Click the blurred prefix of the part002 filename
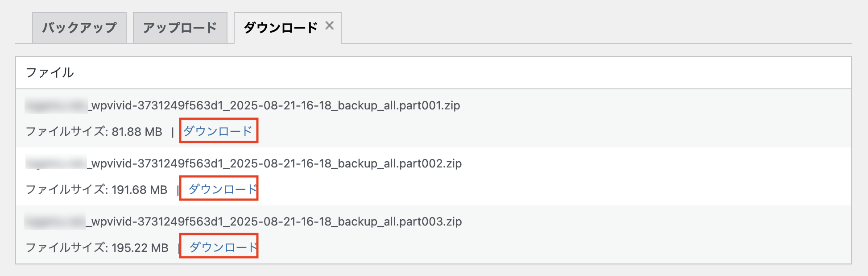Image resolution: width=868 pixels, height=276 pixels. click(56, 163)
